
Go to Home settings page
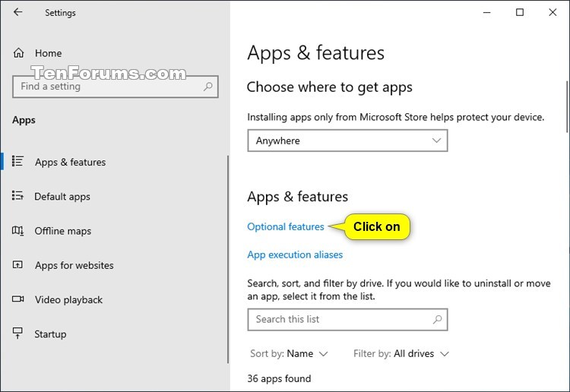pyautogui.click(x=48, y=53)
